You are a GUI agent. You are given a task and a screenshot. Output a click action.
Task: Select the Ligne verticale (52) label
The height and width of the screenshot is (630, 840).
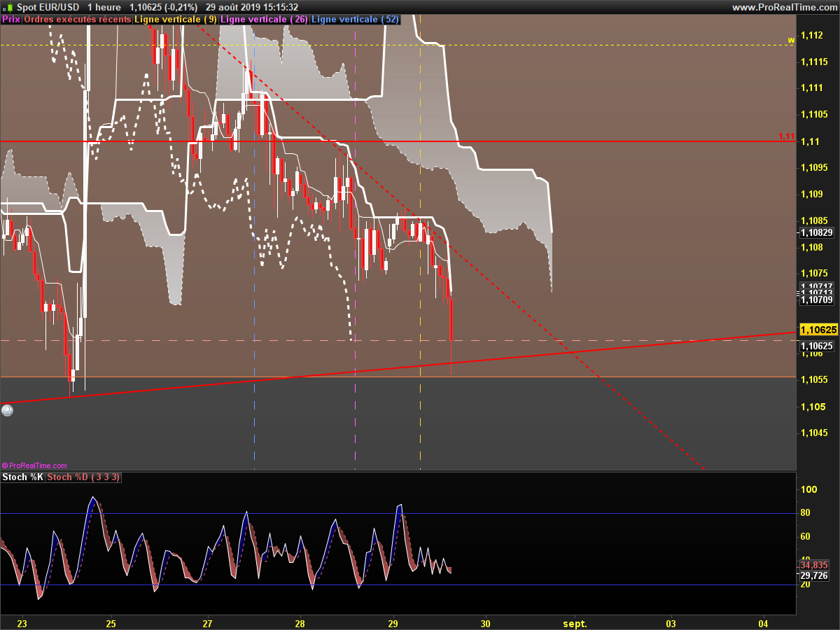pyautogui.click(x=354, y=20)
